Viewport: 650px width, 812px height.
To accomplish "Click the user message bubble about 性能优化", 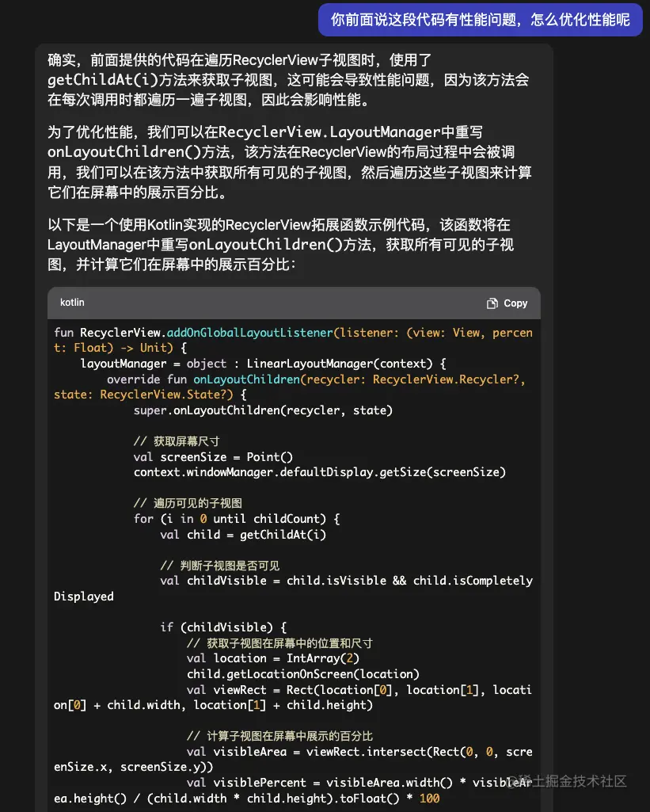I will [479, 19].
